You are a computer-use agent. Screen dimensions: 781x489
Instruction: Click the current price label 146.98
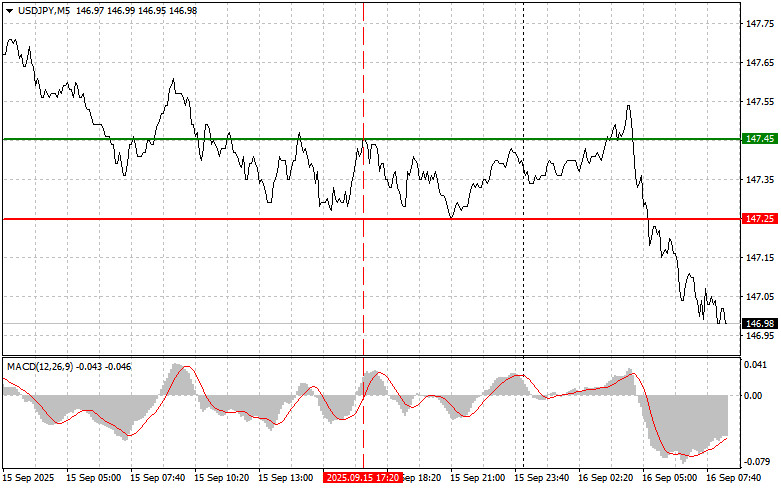(x=759, y=324)
